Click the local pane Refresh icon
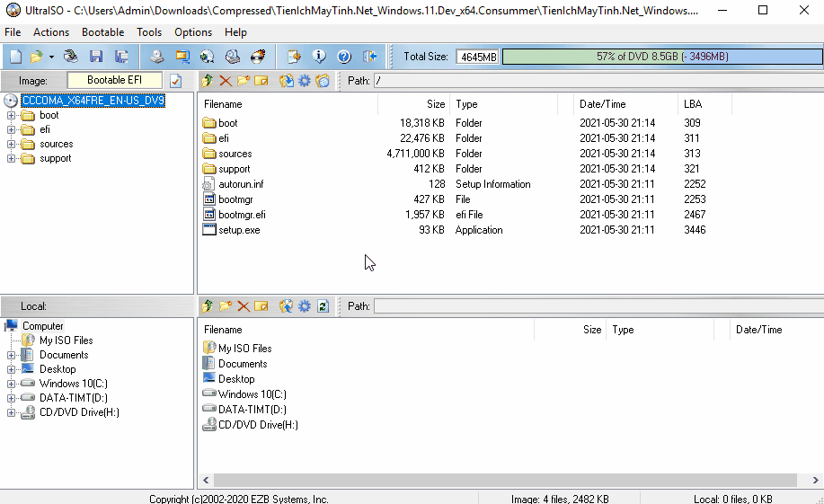Image resolution: width=824 pixels, height=504 pixels. [323, 305]
